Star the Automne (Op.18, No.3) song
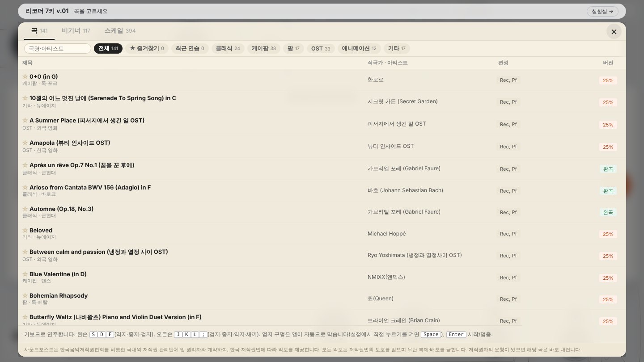This screenshot has width=644, height=362. (25, 209)
